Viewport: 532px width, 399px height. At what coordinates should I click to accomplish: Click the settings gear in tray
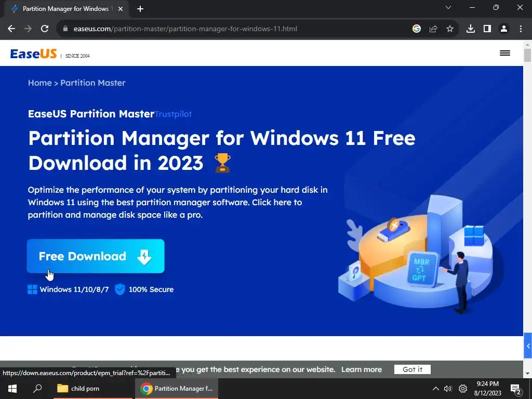(x=463, y=389)
